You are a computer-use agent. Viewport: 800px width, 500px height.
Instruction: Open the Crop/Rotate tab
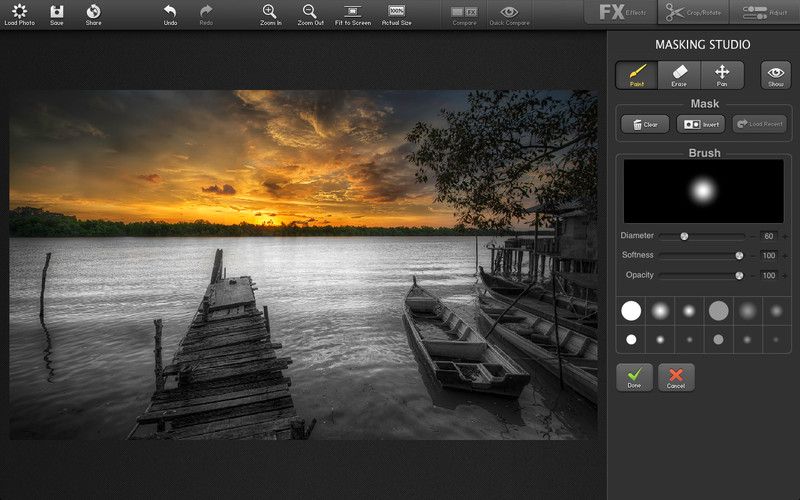[693, 12]
